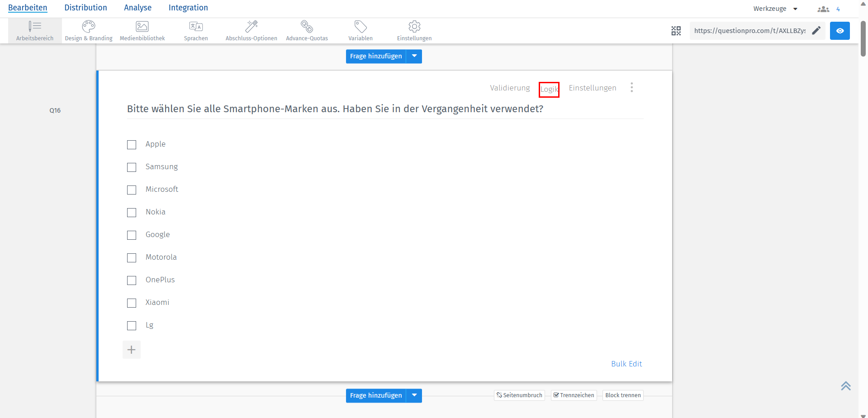The height and width of the screenshot is (418, 868).
Task: Open the Distribution menu
Action: coord(85,8)
